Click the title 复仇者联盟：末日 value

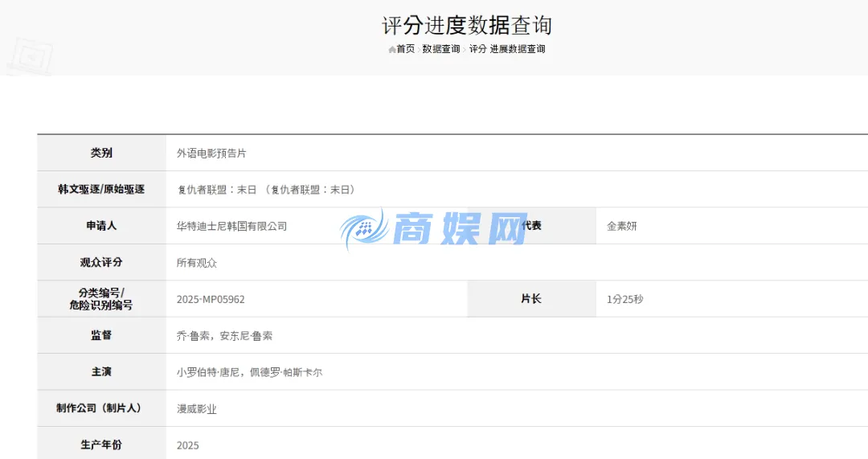coord(266,190)
